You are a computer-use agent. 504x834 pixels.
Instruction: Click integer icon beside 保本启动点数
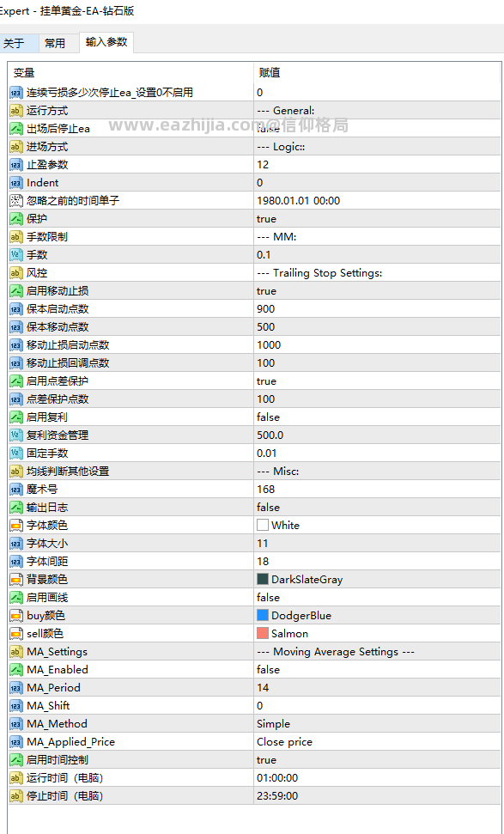(16, 309)
